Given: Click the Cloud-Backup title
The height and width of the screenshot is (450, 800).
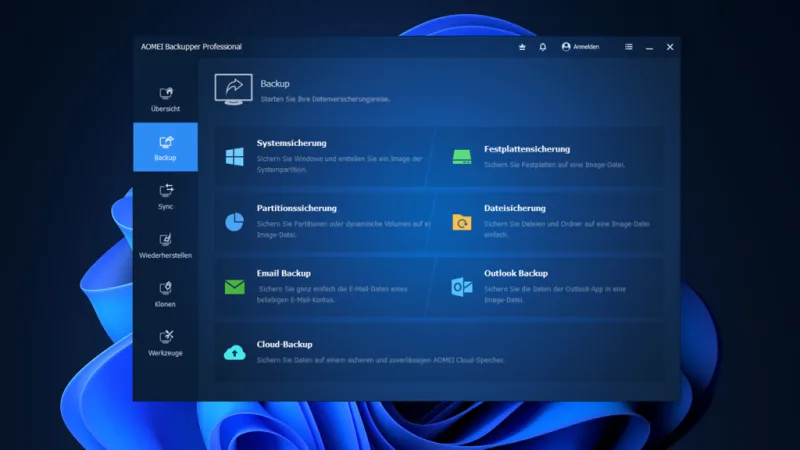Looking at the screenshot, I should [x=284, y=344].
